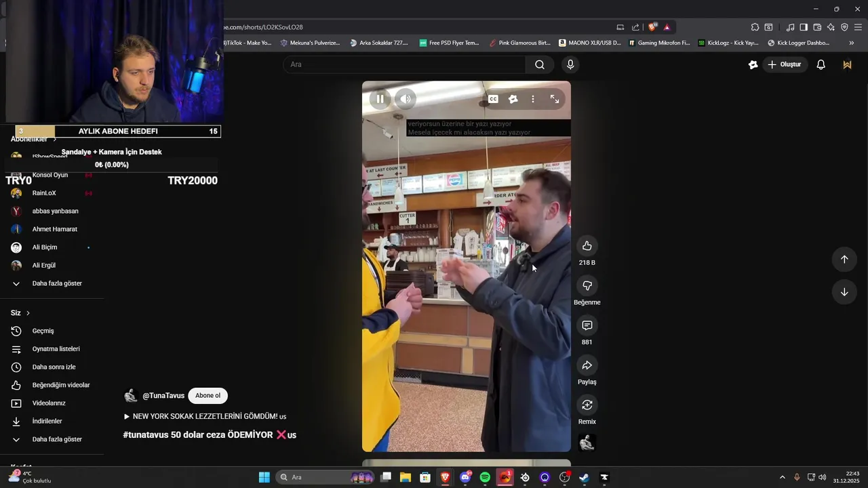
Task: Go to next Short with down arrow
Action: point(844,292)
